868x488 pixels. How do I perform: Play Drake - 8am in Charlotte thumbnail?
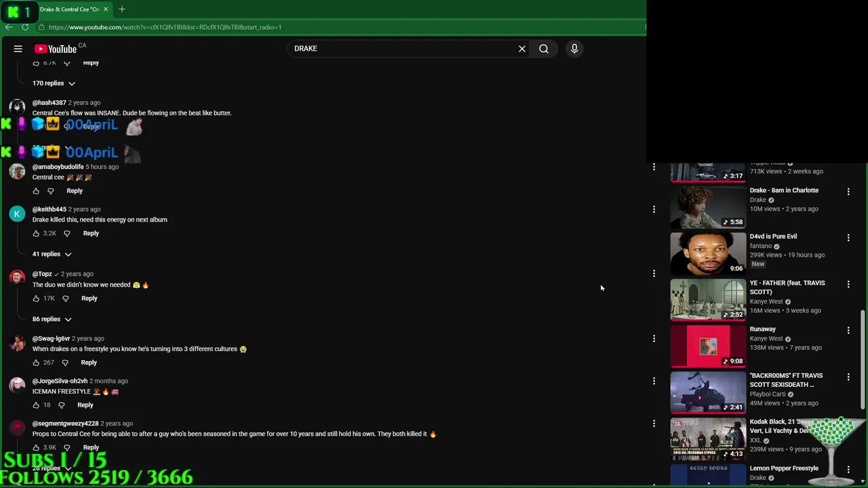click(708, 207)
